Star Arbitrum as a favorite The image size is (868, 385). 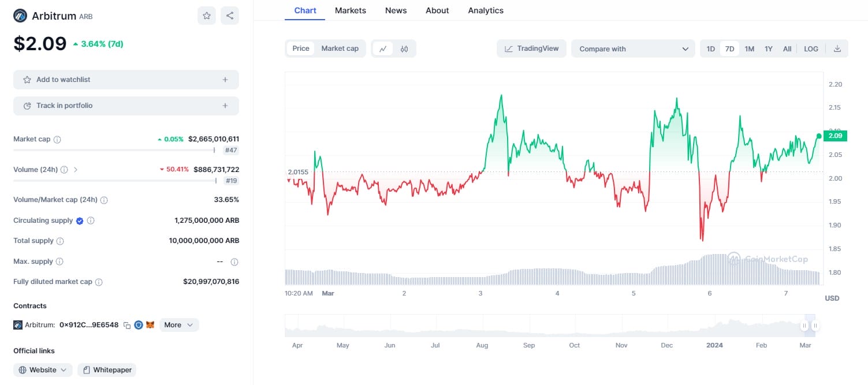[206, 16]
